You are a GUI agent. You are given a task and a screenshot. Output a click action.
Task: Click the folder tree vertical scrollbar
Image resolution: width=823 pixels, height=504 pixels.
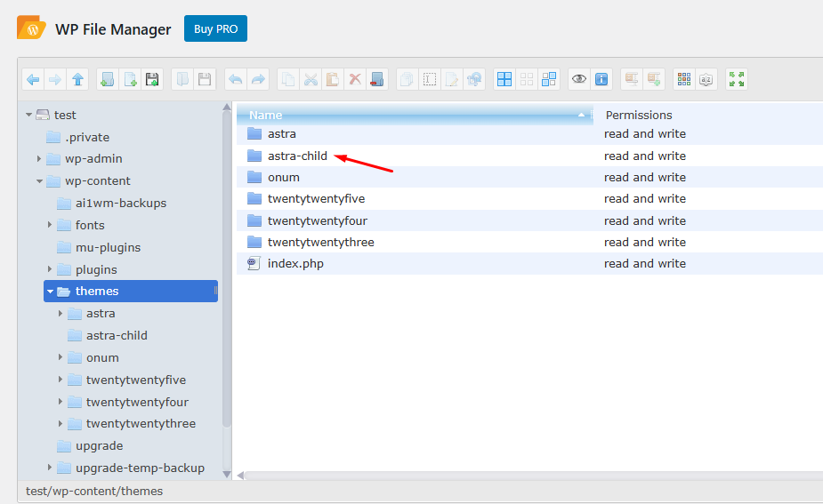click(x=227, y=268)
